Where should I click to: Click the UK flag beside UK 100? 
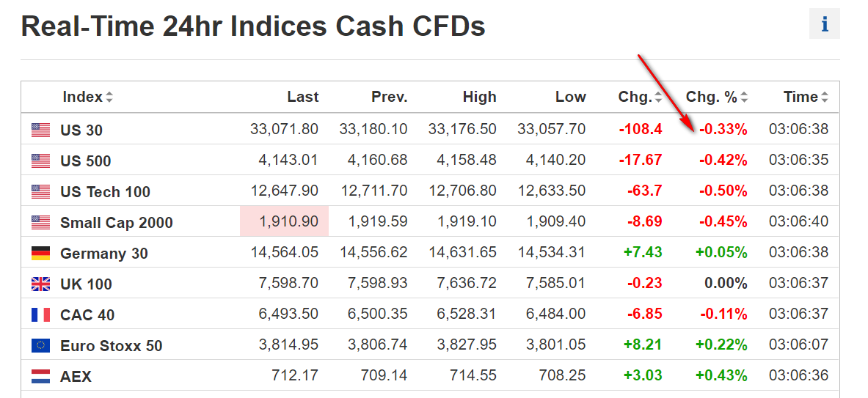pos(40,284)
